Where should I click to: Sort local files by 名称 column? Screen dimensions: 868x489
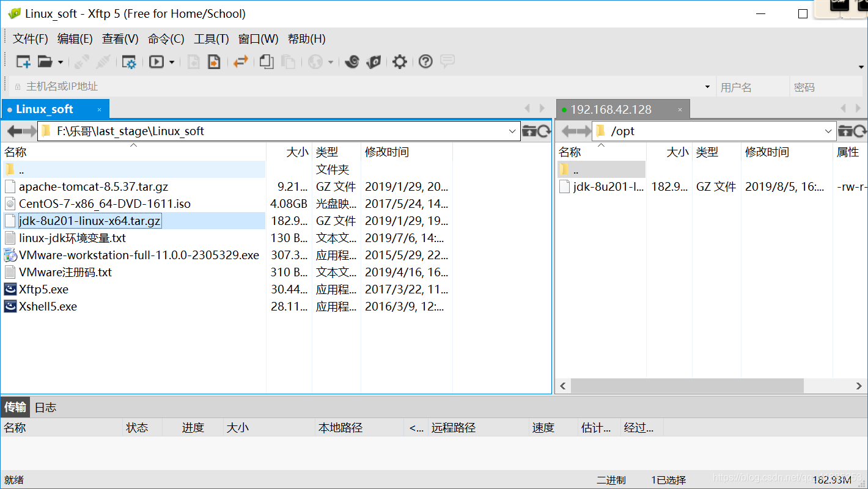tap(133, 152)
